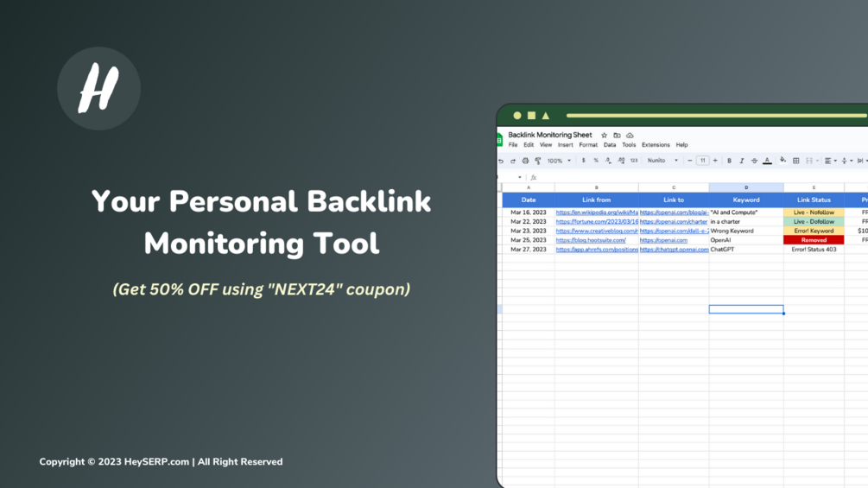Screen dimensions: 868x488
Task: Open the Help menu
Action: (x=681, y=145)
